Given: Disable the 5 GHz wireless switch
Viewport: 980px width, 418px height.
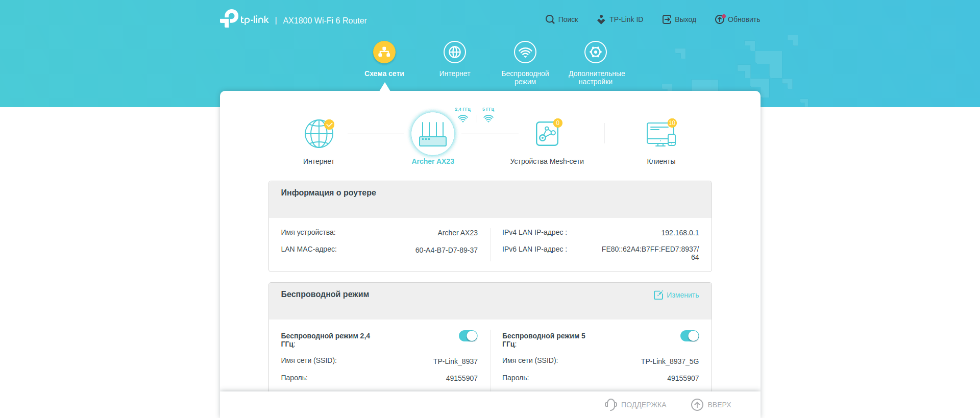Looking at the screenshot, I should [x=689, y=336].
